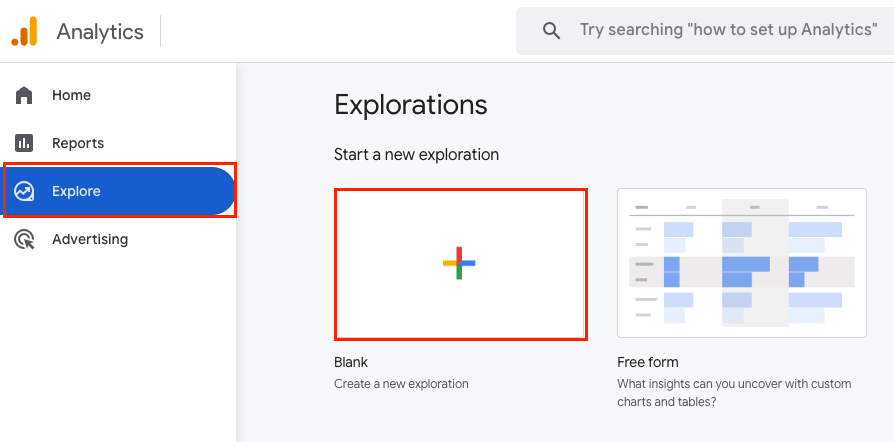Open the Home navigation item

[x=71, y=95]
